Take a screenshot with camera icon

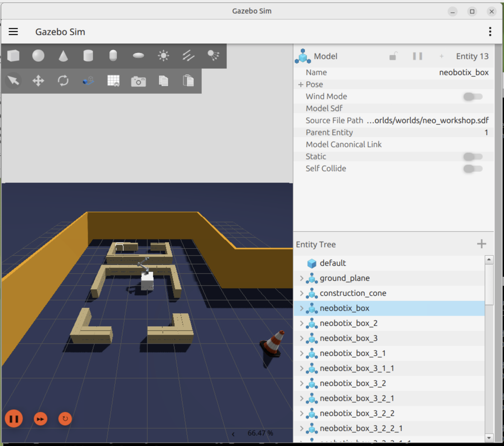(x=138, y=81)
